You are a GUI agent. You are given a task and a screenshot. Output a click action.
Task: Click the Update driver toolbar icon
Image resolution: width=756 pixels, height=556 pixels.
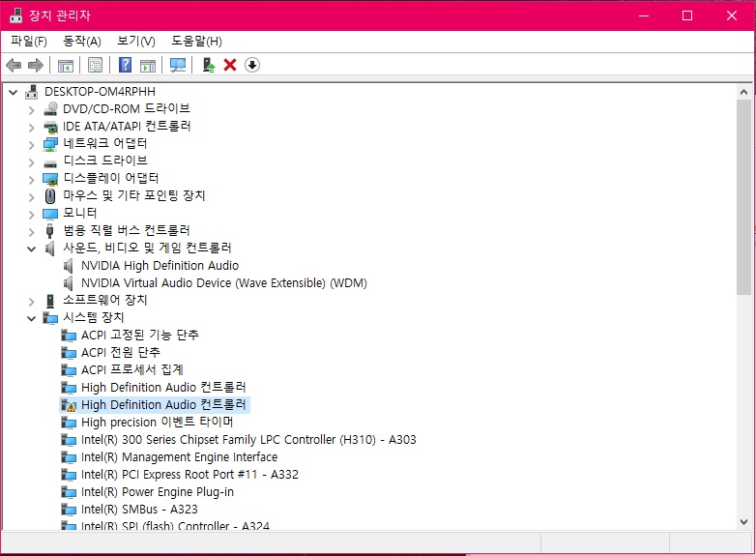208,65
